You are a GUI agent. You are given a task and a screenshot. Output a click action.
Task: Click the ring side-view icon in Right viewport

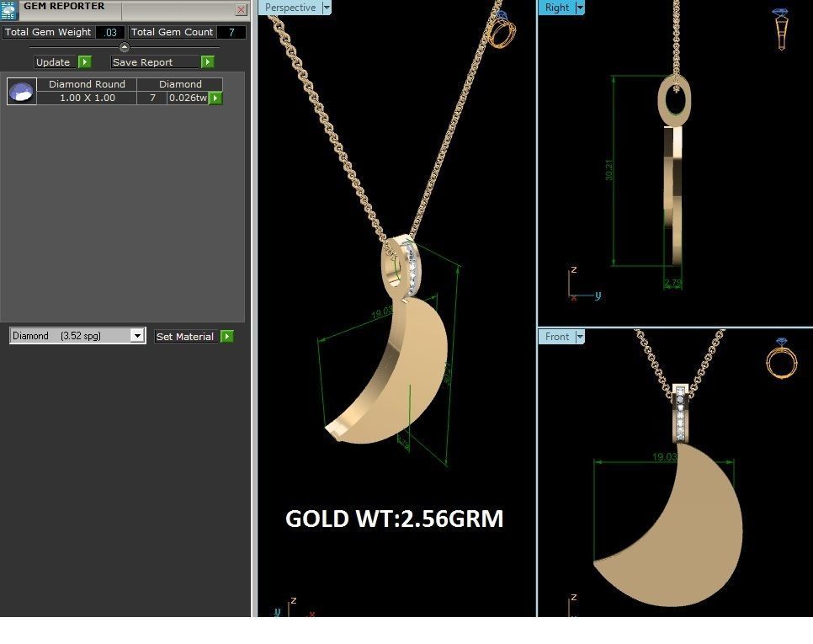click(x=781, y=29)
